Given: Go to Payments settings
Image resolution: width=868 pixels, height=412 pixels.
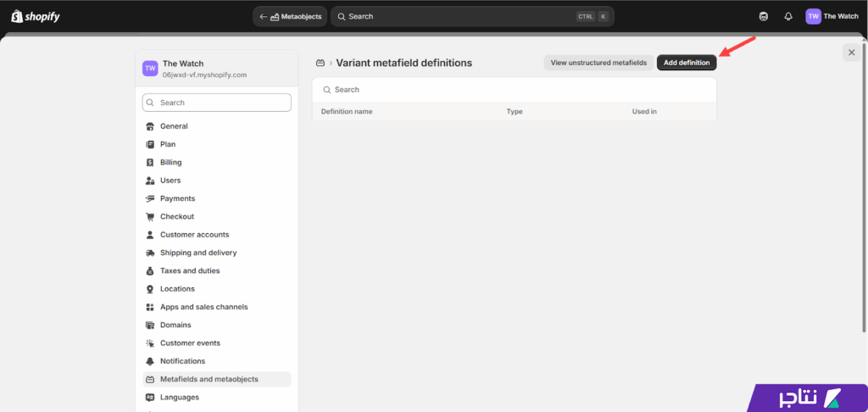Looking at the screenshot, I should pyautogui.click(x=177, y=198).
